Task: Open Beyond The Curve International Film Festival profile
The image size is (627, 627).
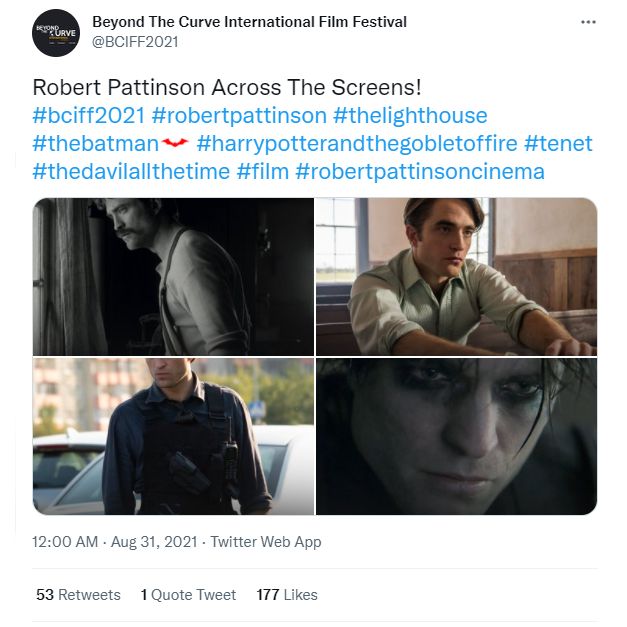Action: point(249,21)
